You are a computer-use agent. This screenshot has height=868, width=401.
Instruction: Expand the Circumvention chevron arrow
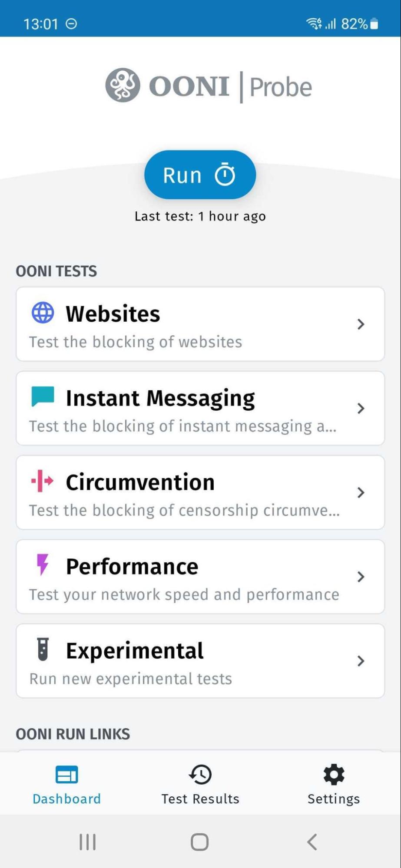click(361, 492)
